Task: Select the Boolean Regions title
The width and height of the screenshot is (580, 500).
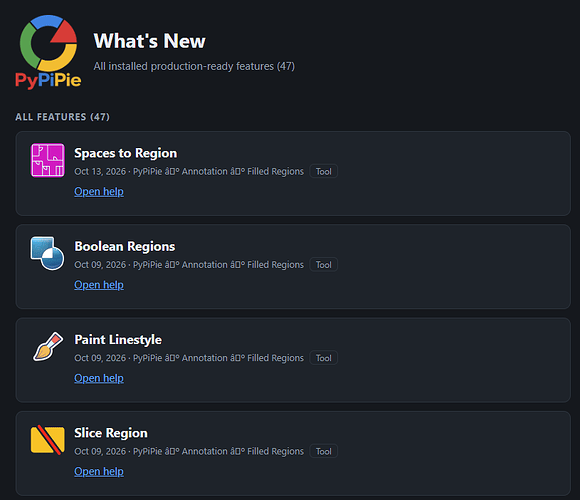Action: (x=125, y=246)
